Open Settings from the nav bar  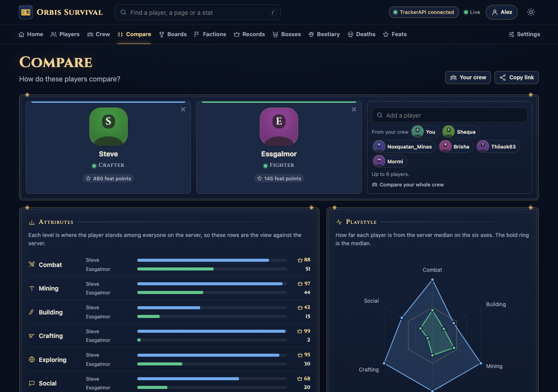524,34
